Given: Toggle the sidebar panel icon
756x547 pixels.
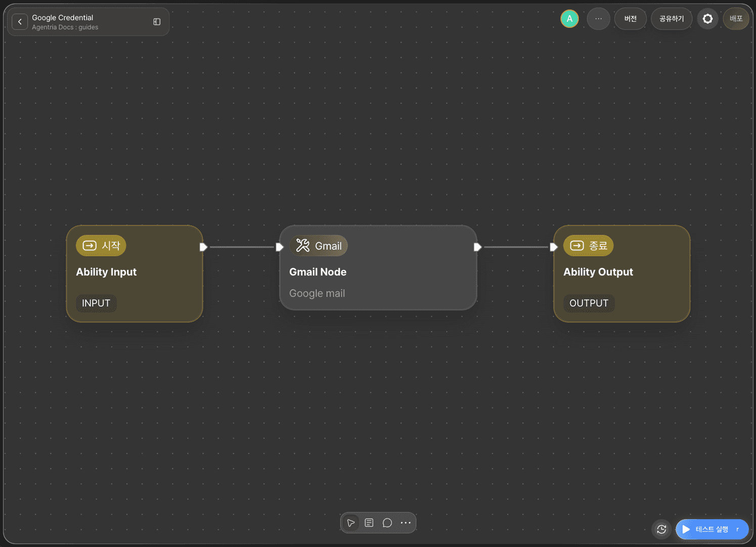Looking at the screenshot, I should coord(157,22).
